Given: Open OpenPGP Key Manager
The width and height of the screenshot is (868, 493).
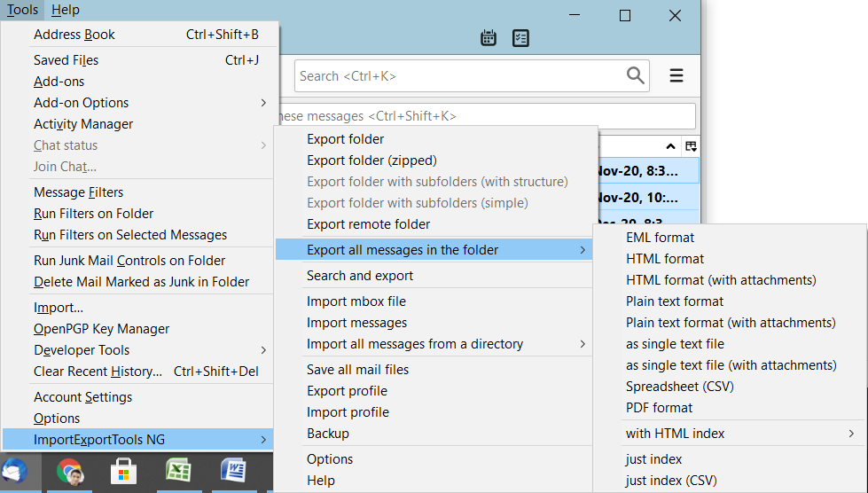Looking at the screenshot, I should 138,329.
